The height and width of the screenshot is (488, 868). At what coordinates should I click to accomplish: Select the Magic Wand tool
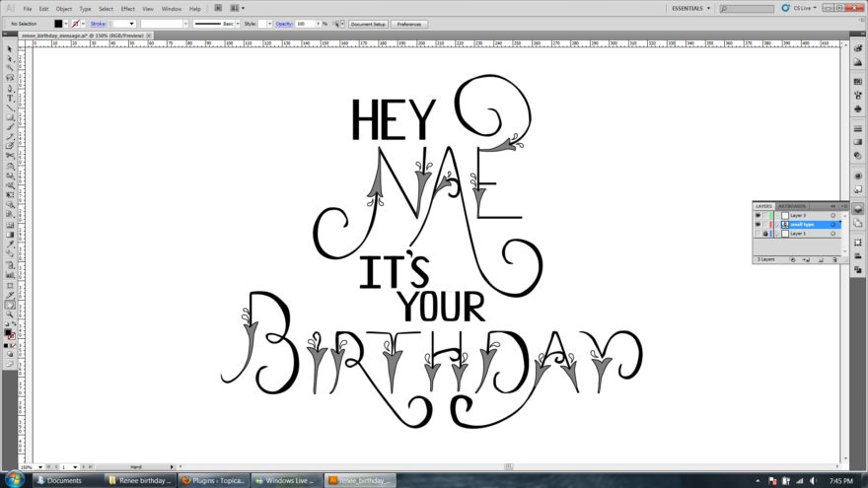[10, 68]
